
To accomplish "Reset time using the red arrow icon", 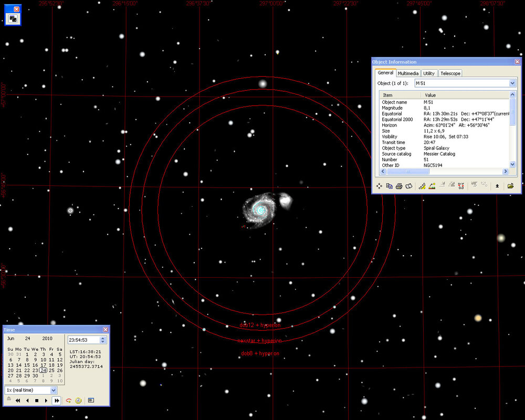I will [x=69, y=401].
